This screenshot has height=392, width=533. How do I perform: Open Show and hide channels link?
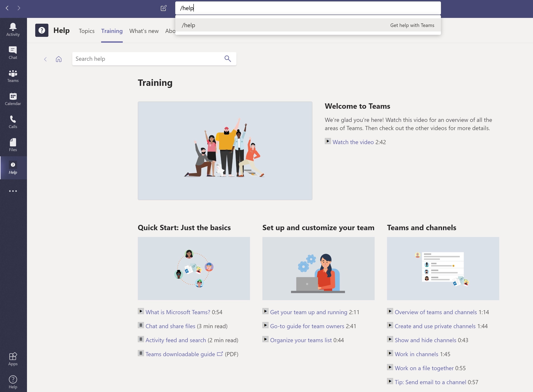click(425, 340)
